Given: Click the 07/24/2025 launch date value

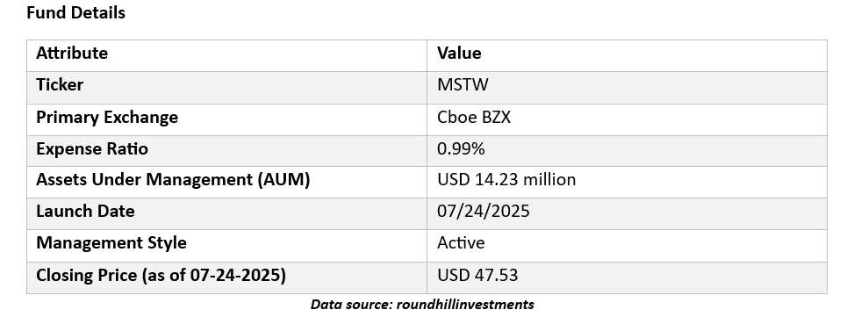Looking at the screenshot, I should [x=484, y=211].
